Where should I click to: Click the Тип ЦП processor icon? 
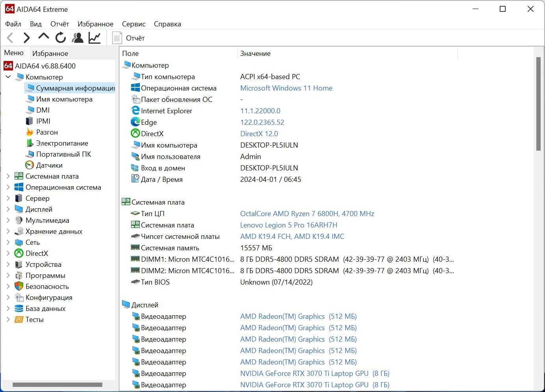[135, 213]
